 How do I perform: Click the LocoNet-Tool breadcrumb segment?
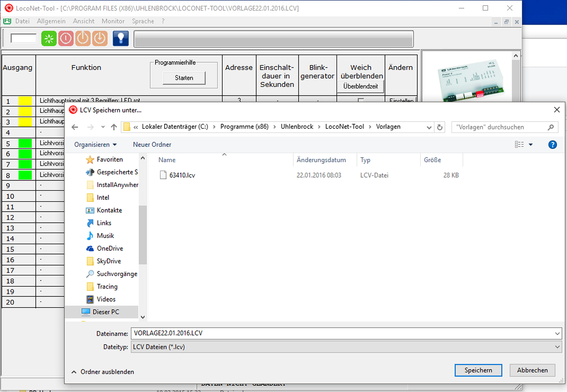tap(344, 127)
